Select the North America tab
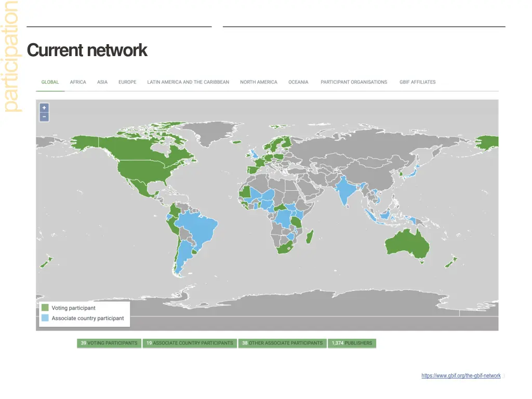This screenshot has width=532, height=399. pyautogui.click(x=259, y=82)
